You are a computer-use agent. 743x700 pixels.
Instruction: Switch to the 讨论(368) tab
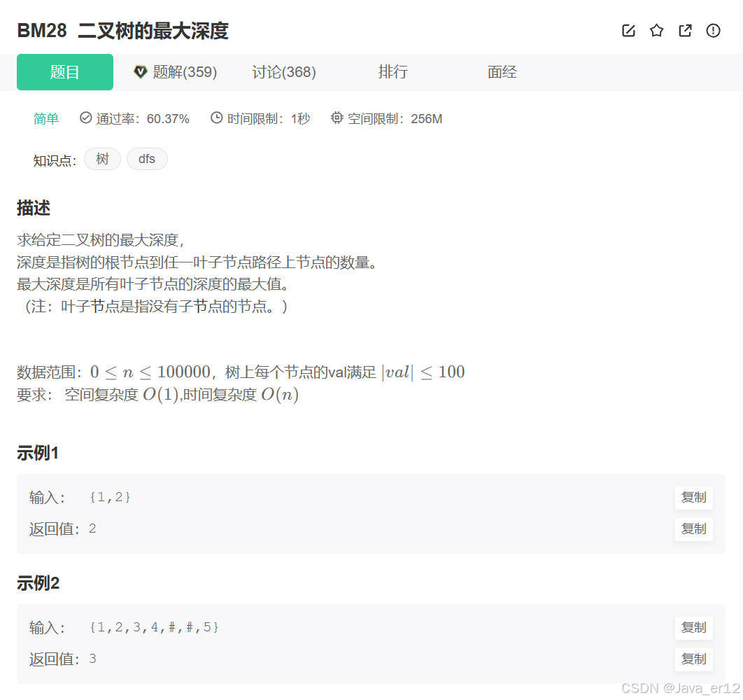point(283,71)
